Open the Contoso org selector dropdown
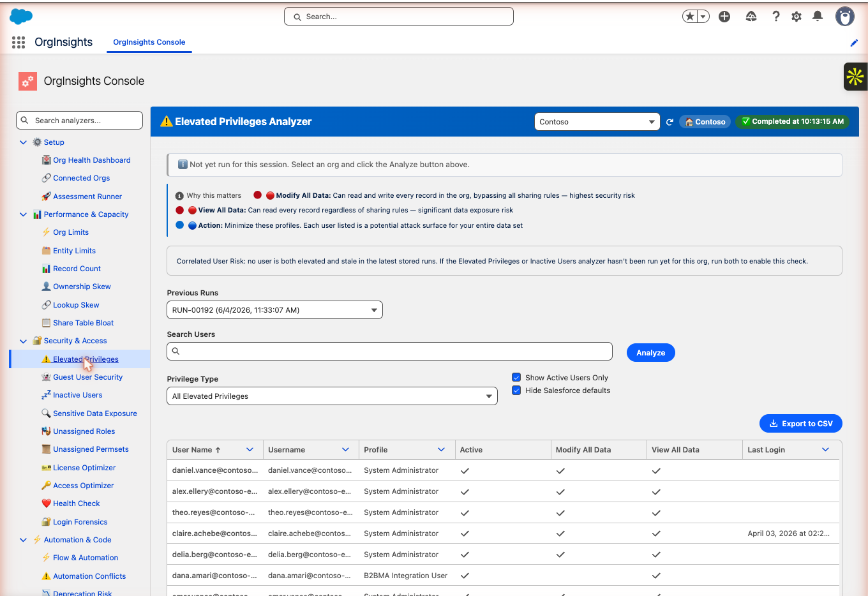Screen dimensions: 868x596 [597, 122]
